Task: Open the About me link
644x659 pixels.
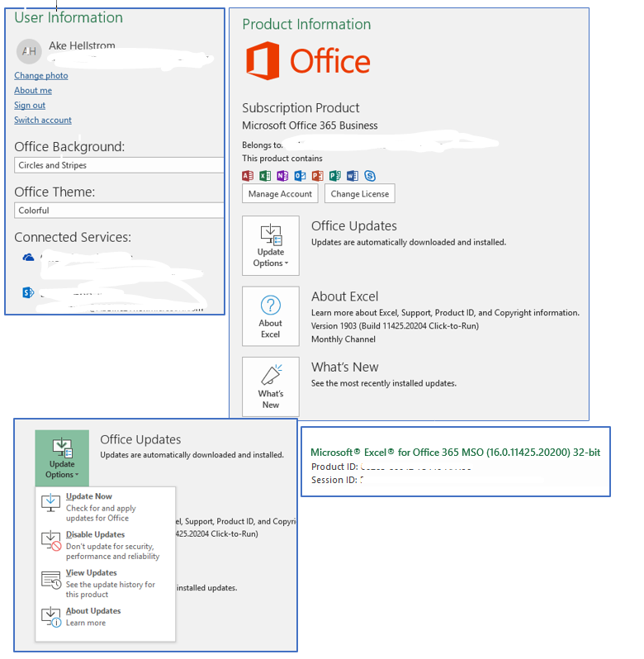Action: coord(33,90)
